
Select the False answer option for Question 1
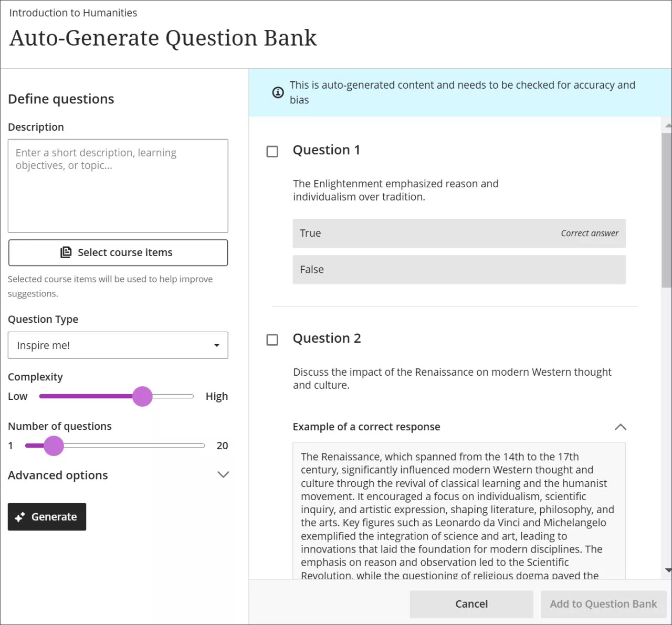pos(459,269)
